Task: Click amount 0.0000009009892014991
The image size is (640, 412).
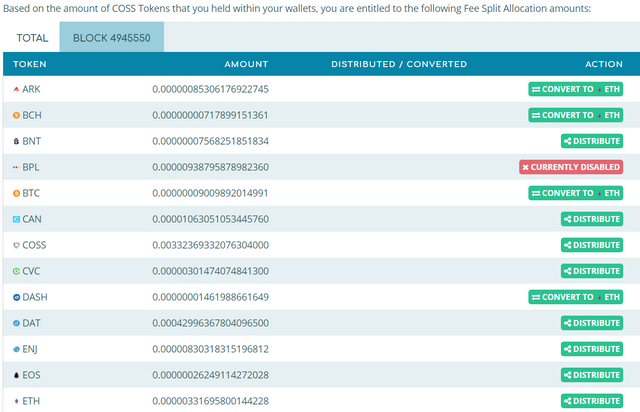Action: click(210, 193)
